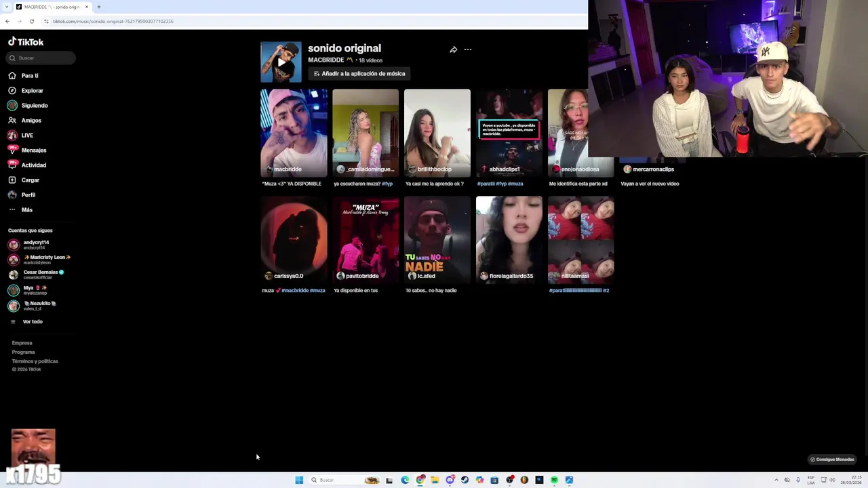The height and width of the screenshot is (488, 868).
Task: Open the pavitobridde MUZA video thumbnail
Action: (366, 240)
